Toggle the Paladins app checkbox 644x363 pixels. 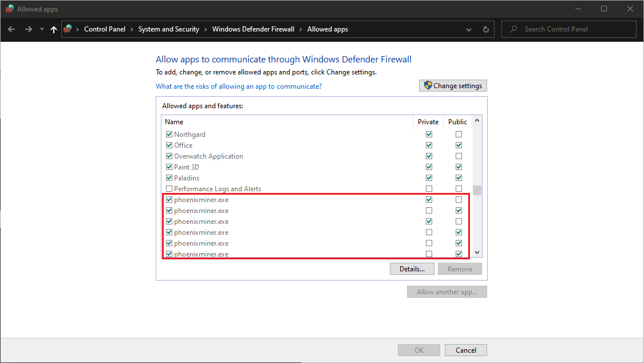pos(169,178)
